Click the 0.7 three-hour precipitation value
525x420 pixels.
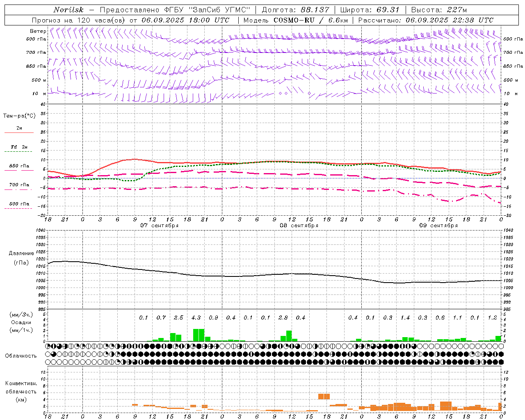(161, 317)
